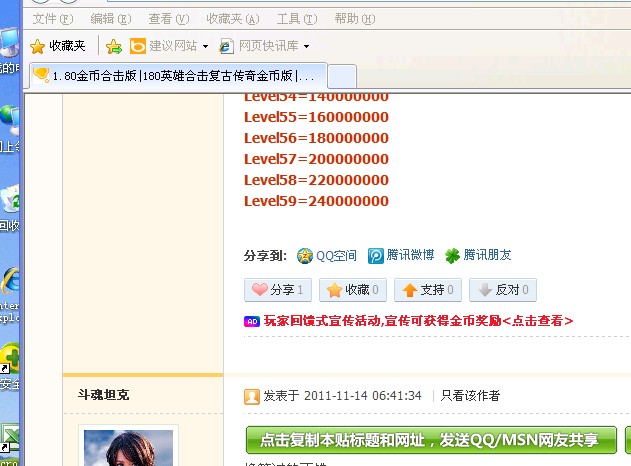
Task: Share to 腾讯朋友 link
Action: coord(487,255)
